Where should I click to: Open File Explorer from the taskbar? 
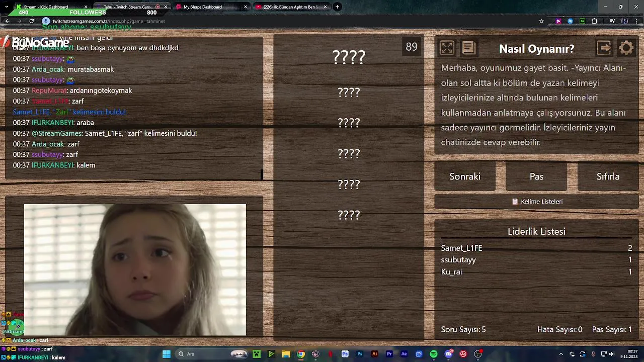click(286, 354)
